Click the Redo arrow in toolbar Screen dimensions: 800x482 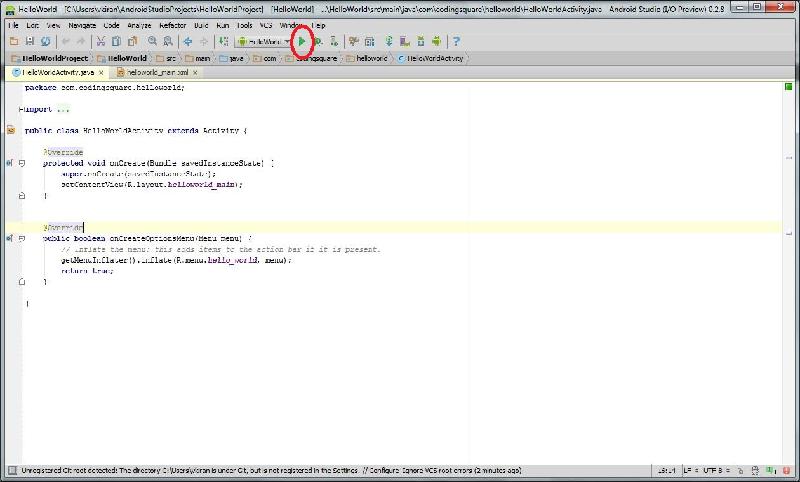pyautogui.click(x=81, y=41)
